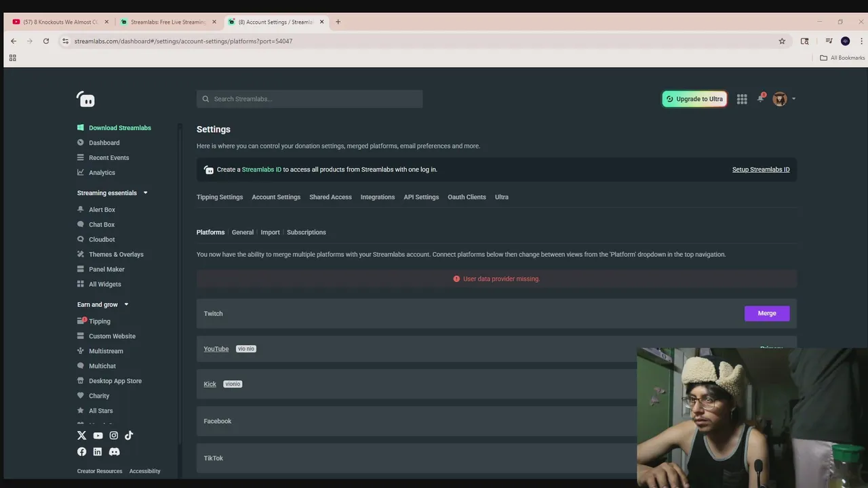Image resolution: width=868 pixels, height=488 pixels.
Task: Select the Subscriptions sub-tab
Action: click(x=307, y=232)
